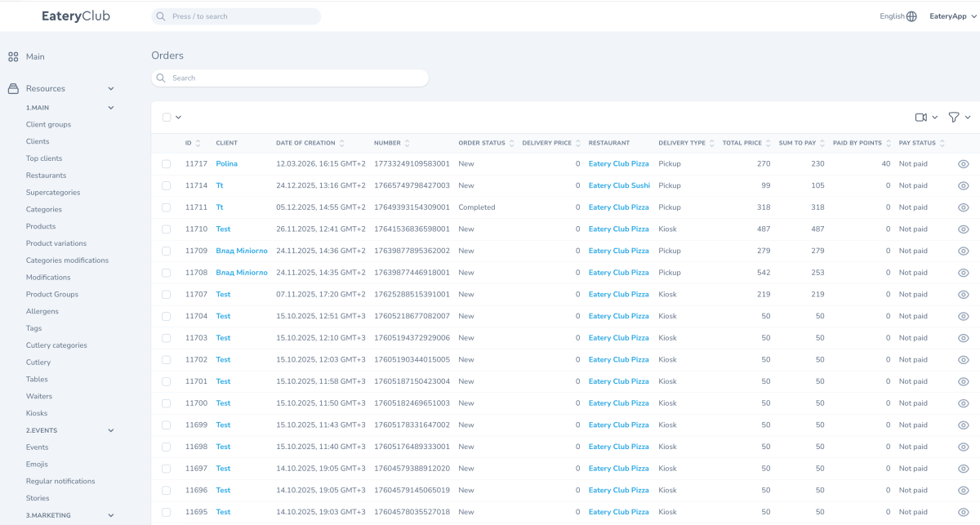Collapse the Resources section chevron
The width and height of the screenshot is (980, 525).
pyautogui.click(x=111, y=89)
